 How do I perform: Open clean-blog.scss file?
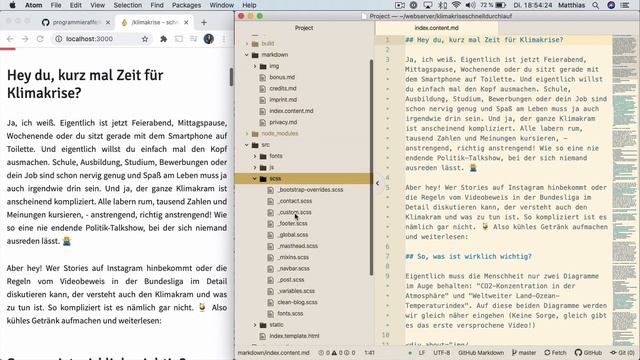click(x=297, y=302)
